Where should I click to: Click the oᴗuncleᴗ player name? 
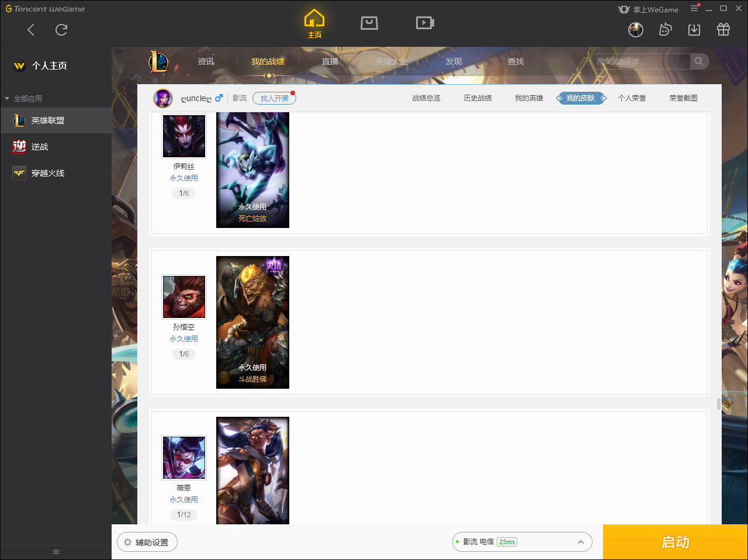tap(196, 98)
